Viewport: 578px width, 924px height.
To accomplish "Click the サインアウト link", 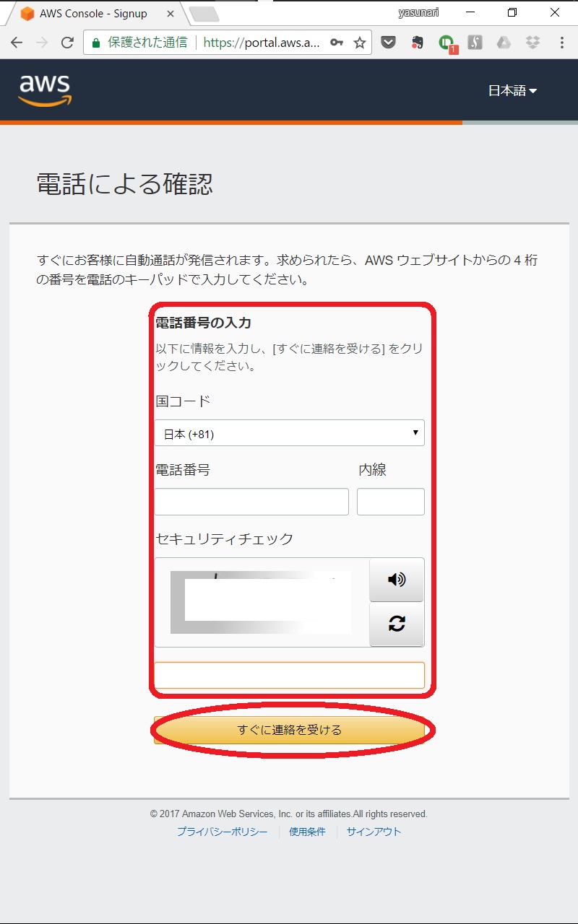I will (374, 832).
